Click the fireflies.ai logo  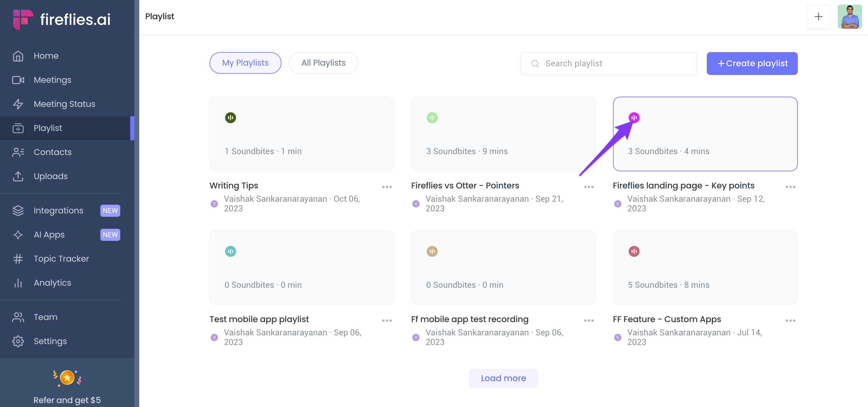click(x=62, y=19)
